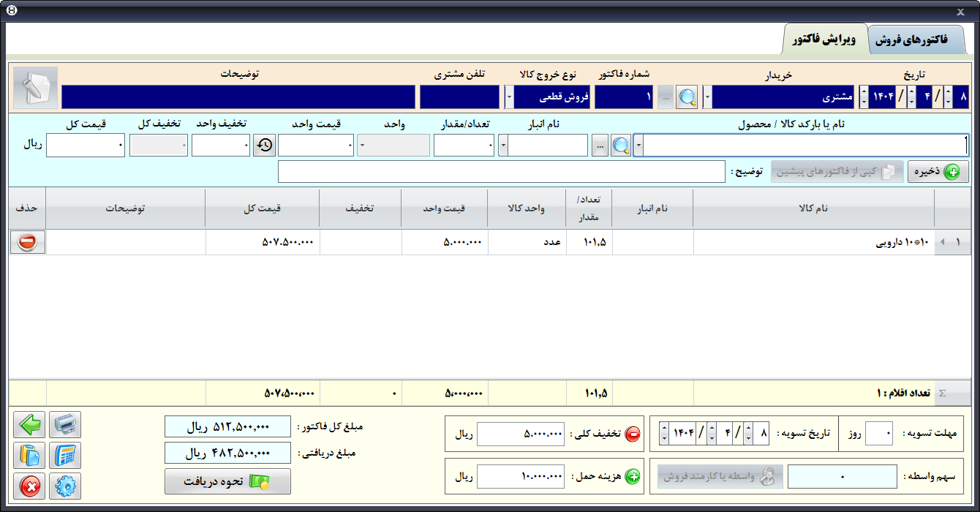
Task: Click the مبلغ دریافتی value 482,500,000
Action: [227, 453]
